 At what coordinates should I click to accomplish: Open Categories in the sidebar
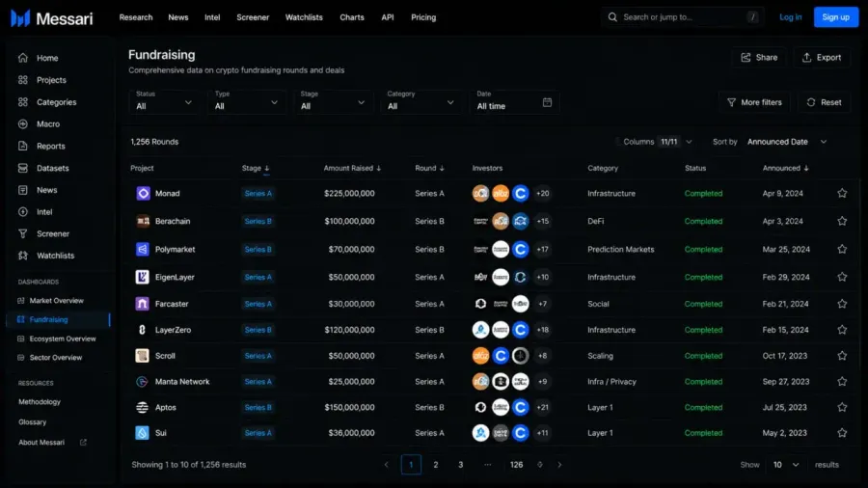click(x=47, y=102)
